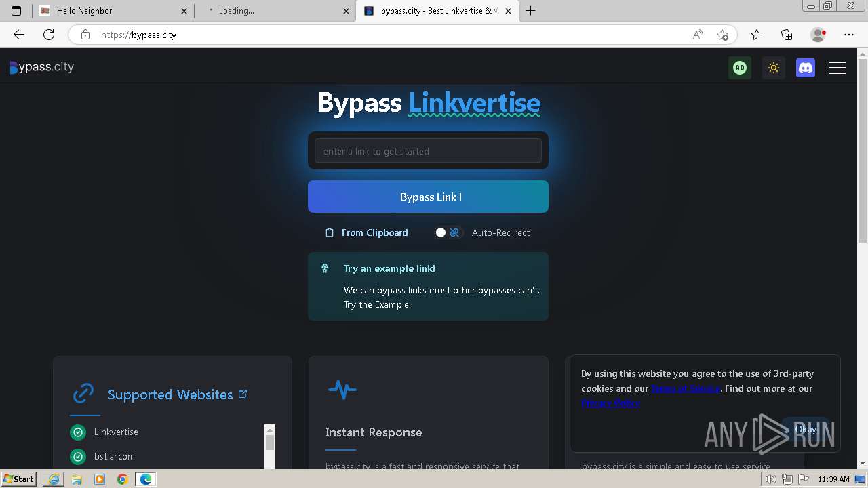Click the Try an example link! box
868x488 pixels.
click(428, 286)
